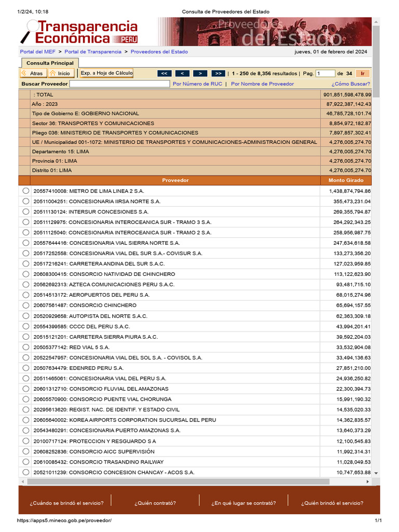Click amount 1,438,874,794.86

350,191
